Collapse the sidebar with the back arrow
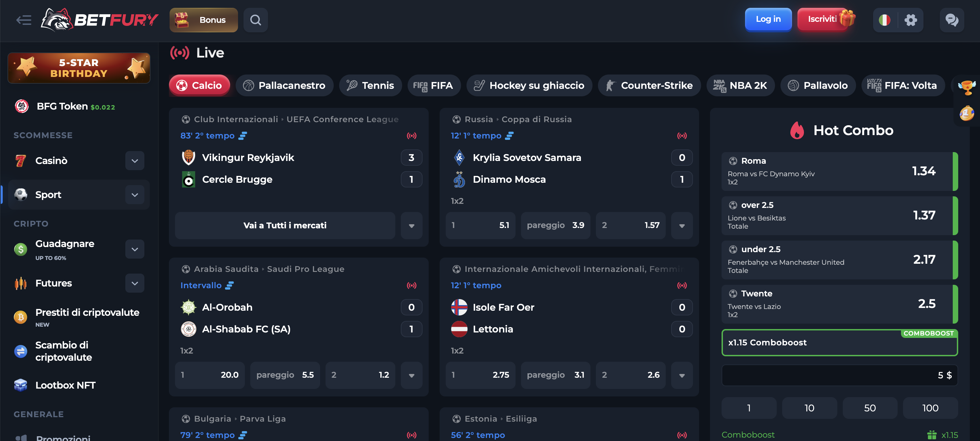 coord(23,20)
